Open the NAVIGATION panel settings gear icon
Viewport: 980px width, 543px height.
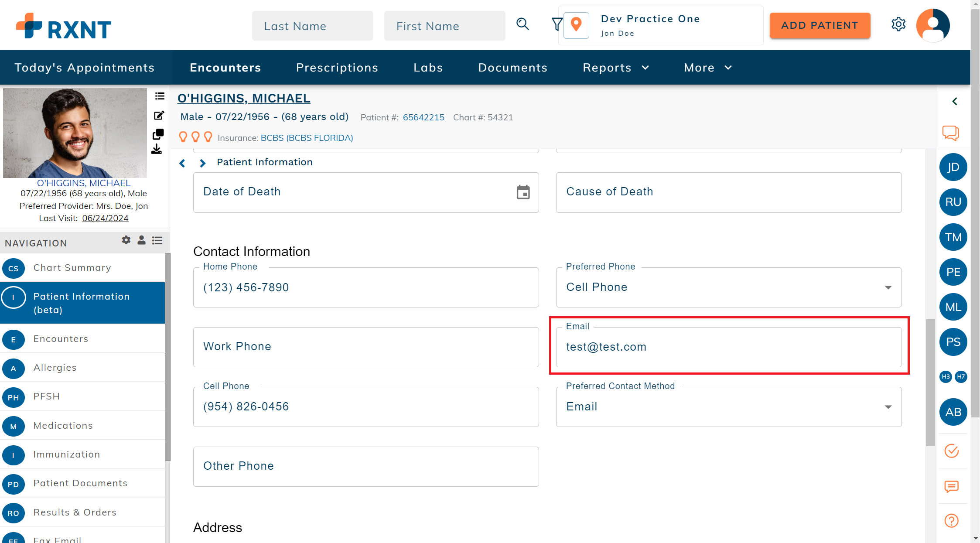[126, 240]
